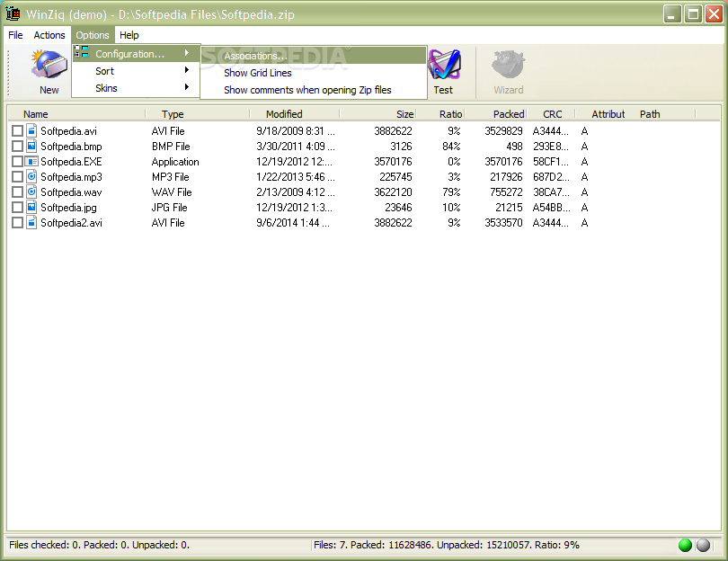This screenshot has width=728, height=561.
Task: Select Show comments when opening Zip files
Action: coord(314,90)
